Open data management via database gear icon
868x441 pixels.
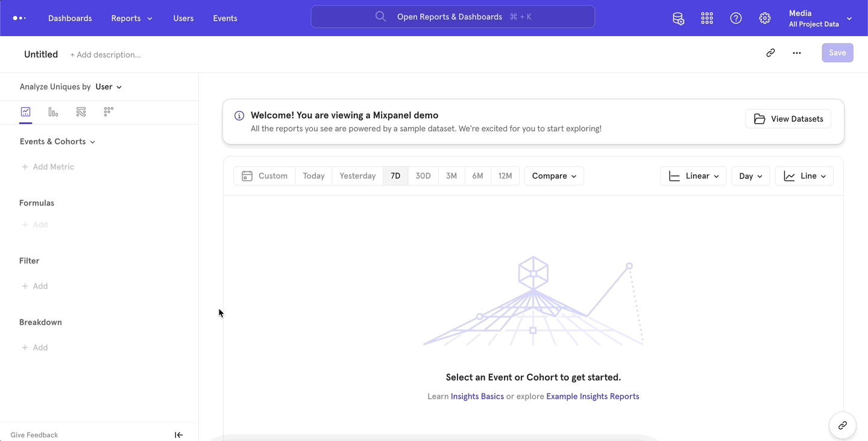(x=678, y=18)
